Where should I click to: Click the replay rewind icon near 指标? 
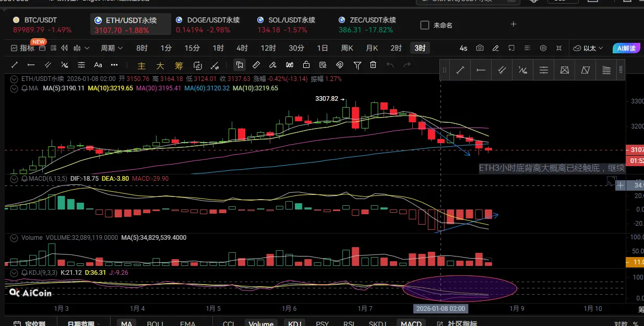(65, 48)
